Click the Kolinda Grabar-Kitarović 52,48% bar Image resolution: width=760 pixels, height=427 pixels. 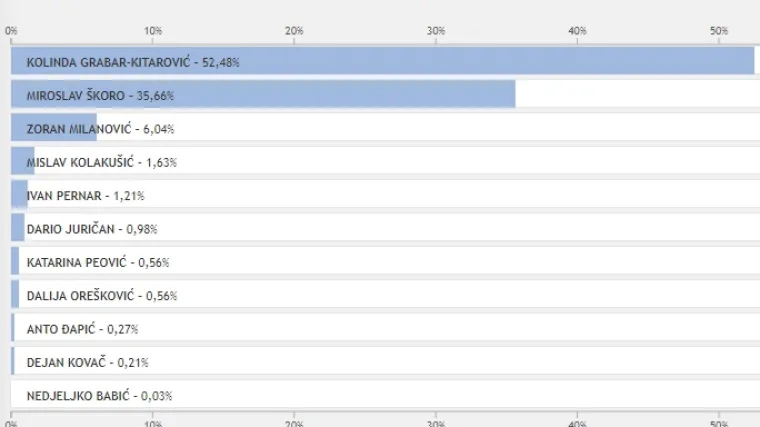click(382, 62)
